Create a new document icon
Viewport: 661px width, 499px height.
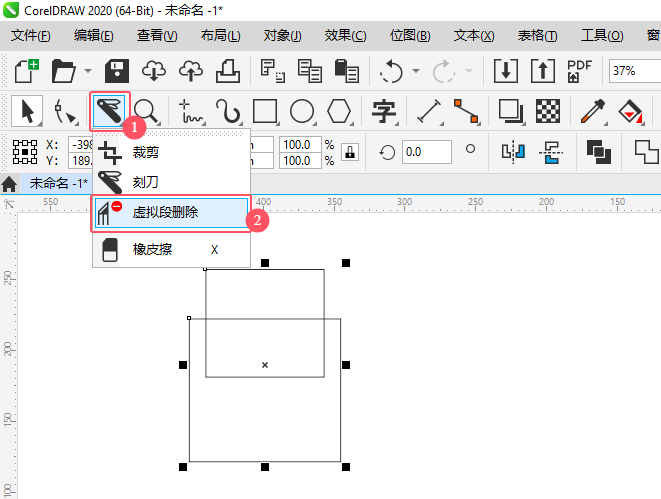coord(27,71)
